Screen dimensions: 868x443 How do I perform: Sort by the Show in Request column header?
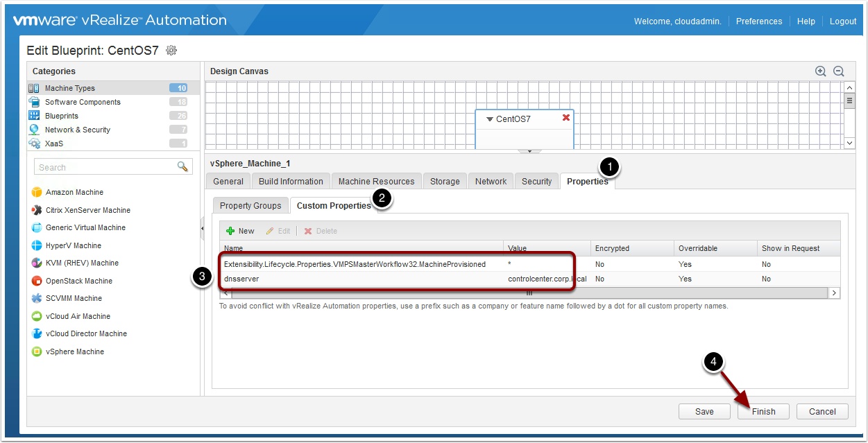799,248
